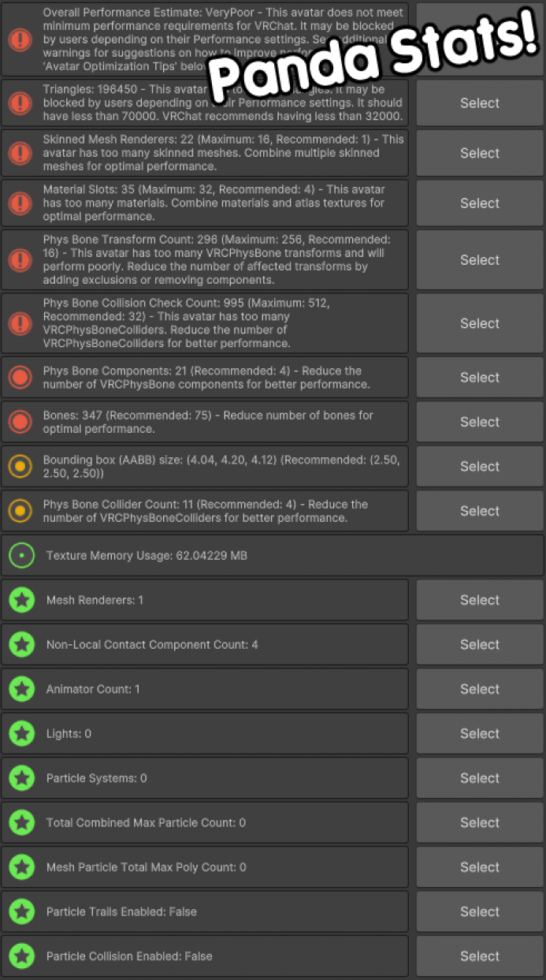Hit Select for the Animator Count row
Screen dimensions: 546x980
(x=479, y=689)
